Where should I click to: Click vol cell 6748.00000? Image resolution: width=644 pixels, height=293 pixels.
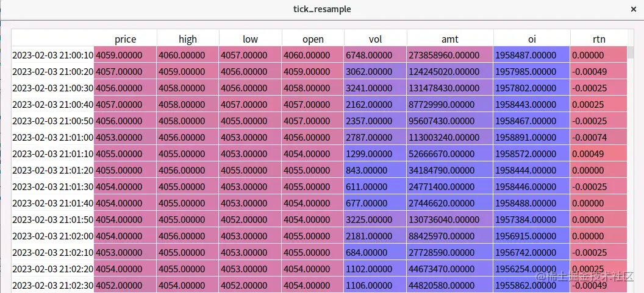tap(376, 55)
